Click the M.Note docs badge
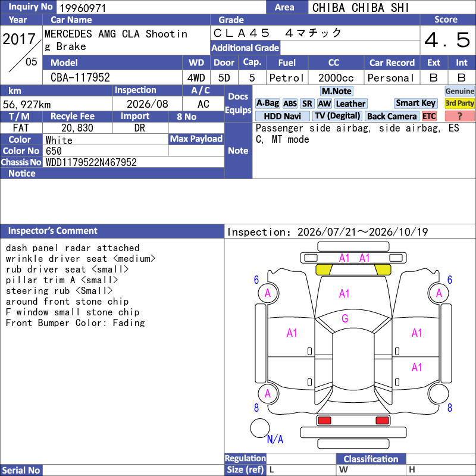 tap(336, 91)
